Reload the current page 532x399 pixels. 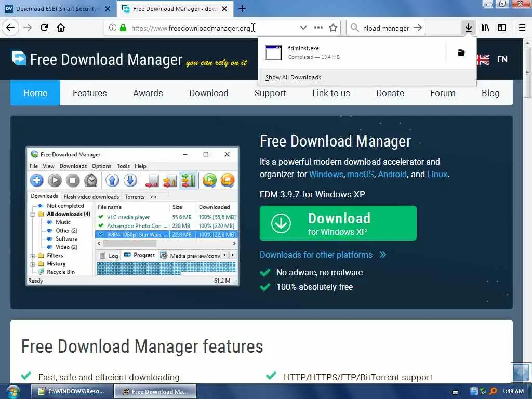click(44, 28)
